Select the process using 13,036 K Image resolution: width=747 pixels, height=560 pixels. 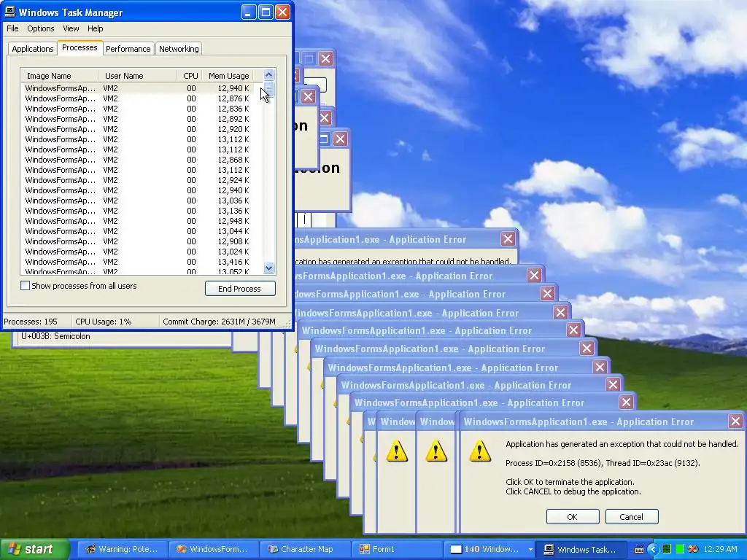tap(141, 201)
